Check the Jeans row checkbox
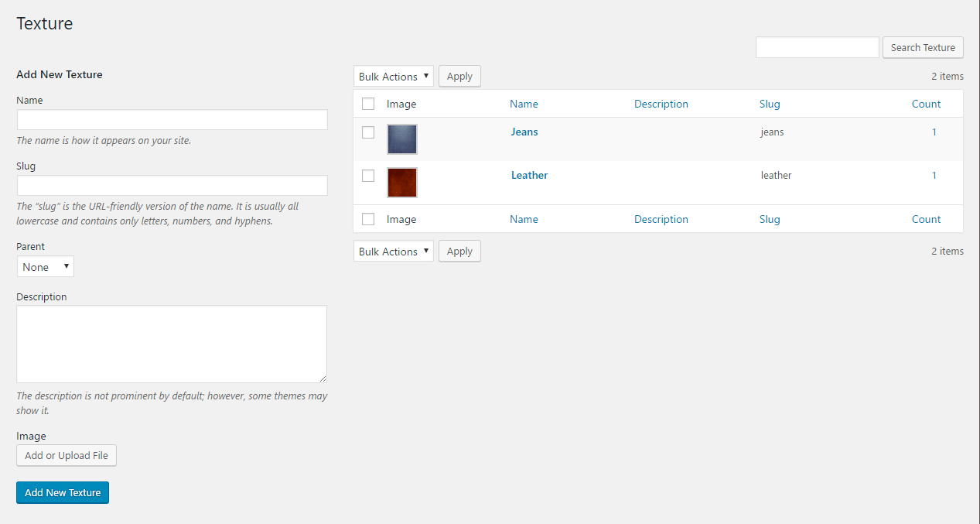This screenshot has width=980, height=524. [368, 132]
